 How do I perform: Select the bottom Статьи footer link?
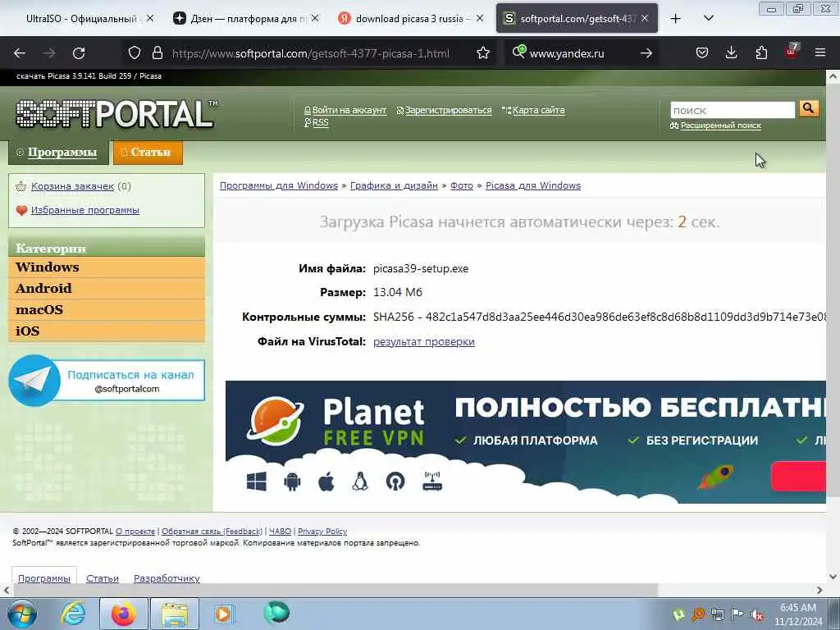103,578
